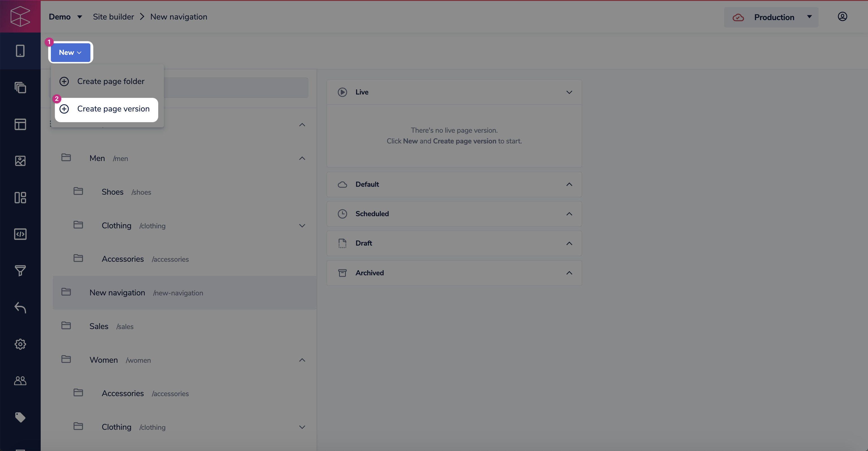Click the code brackets sidebar icon
This screenshot has height=451, width=868.
click(20, 234)
